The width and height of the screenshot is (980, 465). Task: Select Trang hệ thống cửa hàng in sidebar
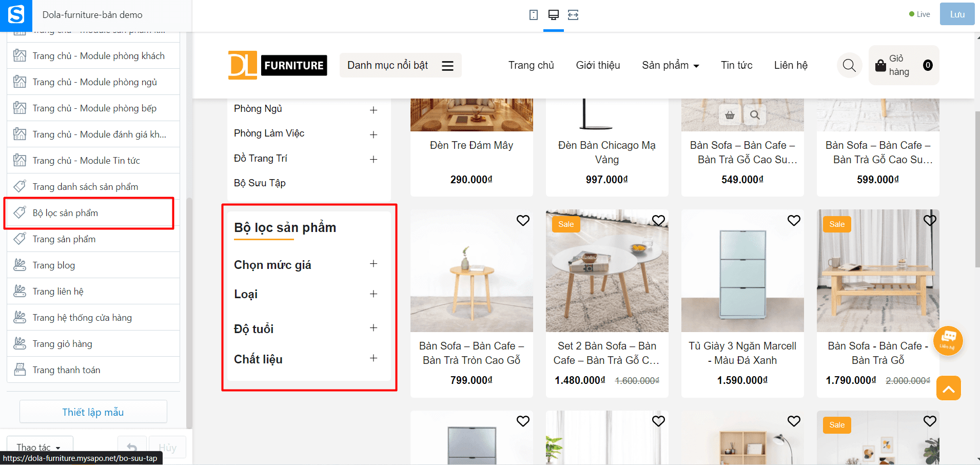click(93, 317)
